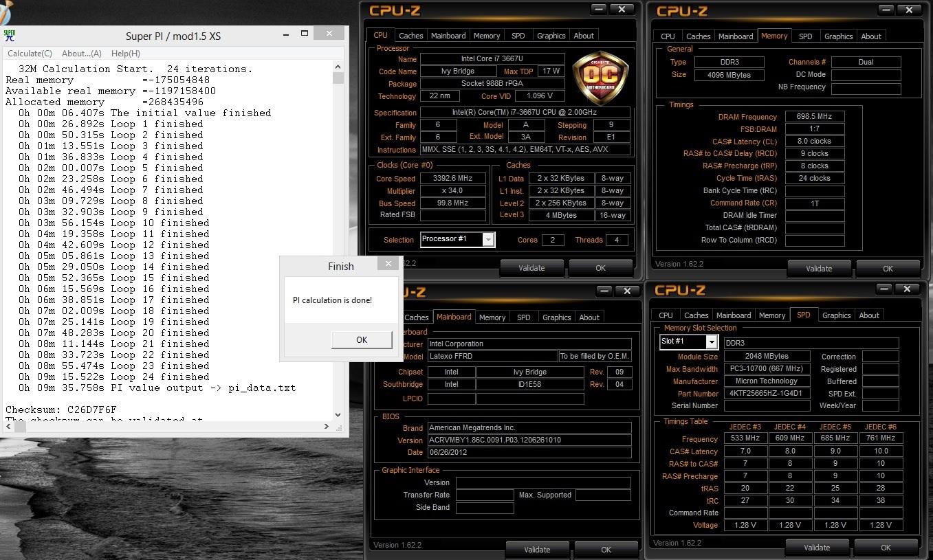Click OK in the Finish dialog
The height and width of the screenshot is (560, 933).
(362, 339)
